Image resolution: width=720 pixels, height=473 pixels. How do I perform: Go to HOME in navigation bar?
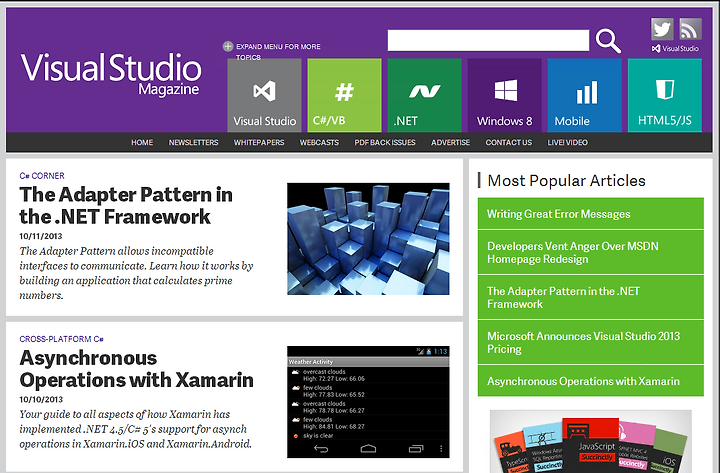142,142
